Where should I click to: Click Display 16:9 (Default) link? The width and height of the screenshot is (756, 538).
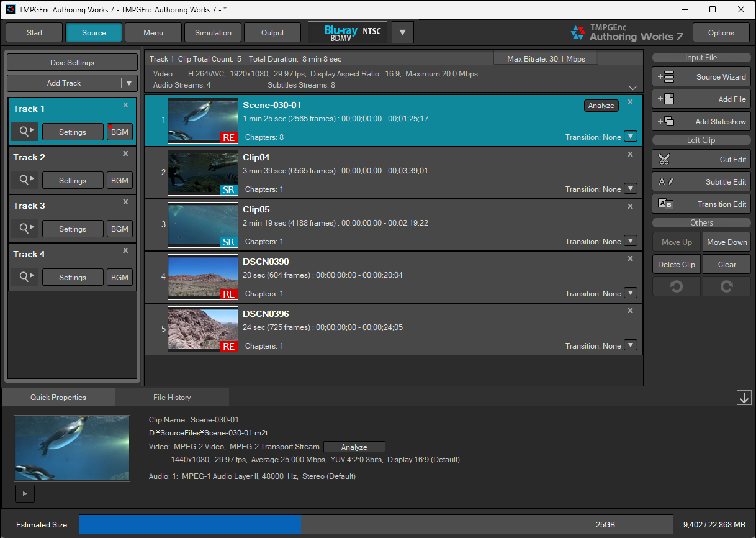coord(423,460)
